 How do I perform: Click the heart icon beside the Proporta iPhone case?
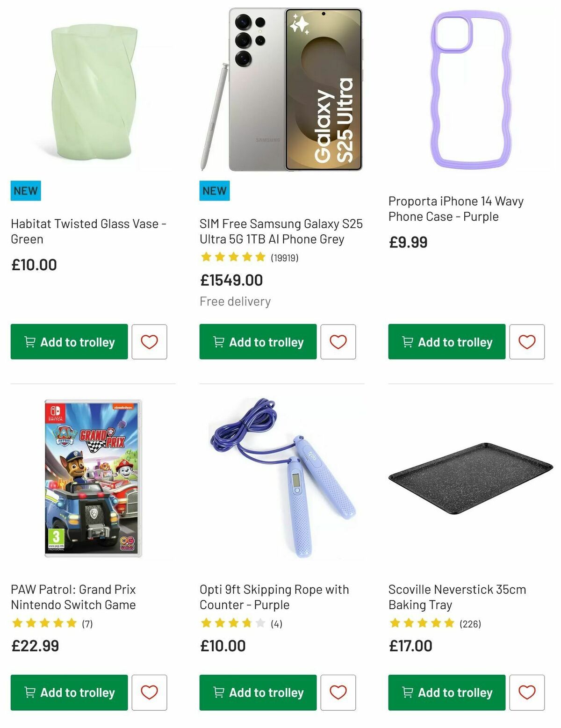[528, 342]
